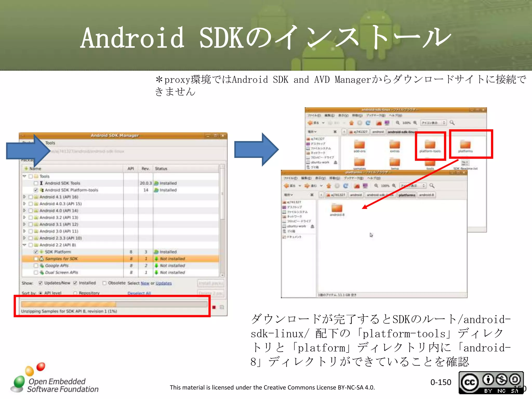Screen dimensions: 532x399
Task: Click the stop icon in platforms window toolbar
Action: [337, 186]
